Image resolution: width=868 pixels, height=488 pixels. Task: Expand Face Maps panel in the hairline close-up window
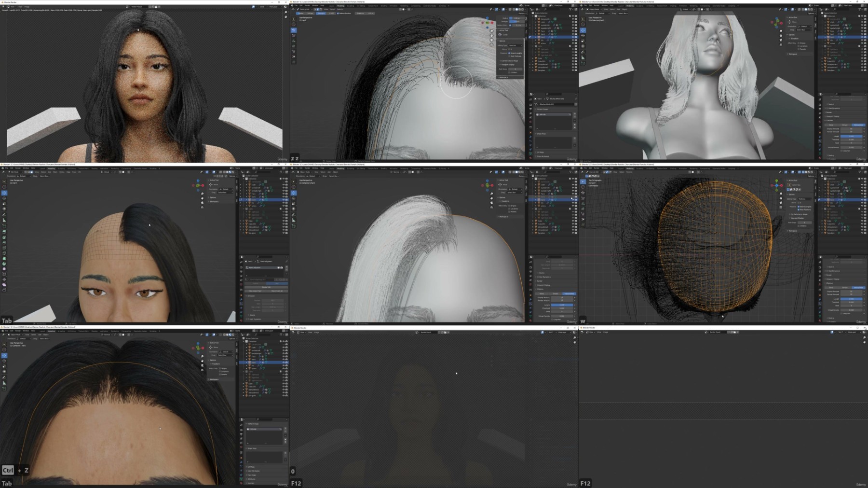coord(252,475)
